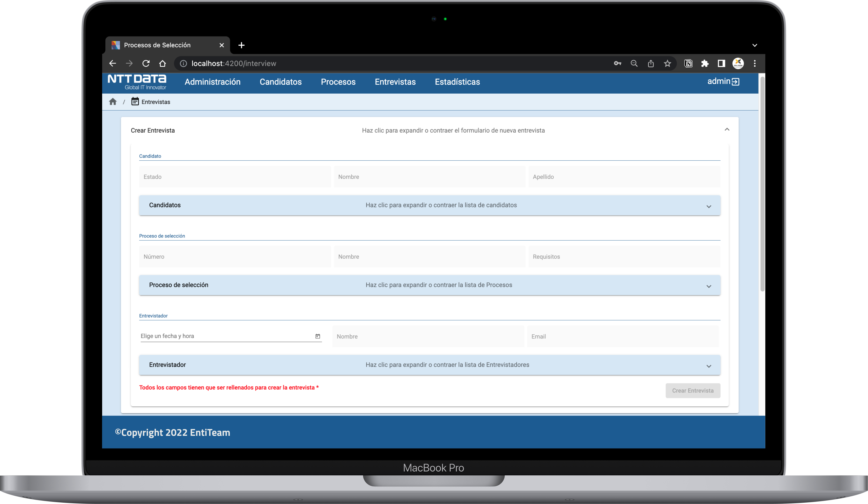Open the browser extensions puzzle icon

click(x=705, y=63)
